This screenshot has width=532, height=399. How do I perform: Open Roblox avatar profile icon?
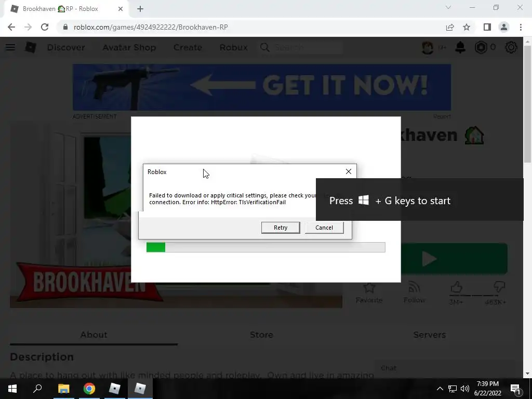click(428, 47)
